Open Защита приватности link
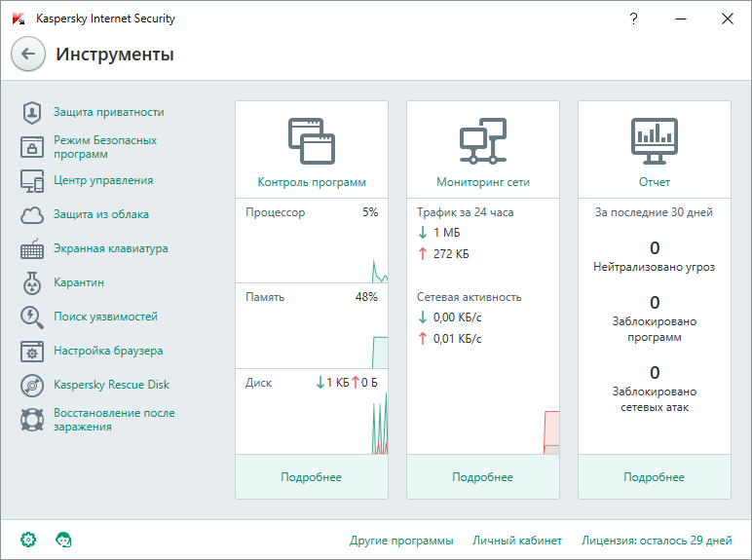The image size is (752, 560). [109, 112]
